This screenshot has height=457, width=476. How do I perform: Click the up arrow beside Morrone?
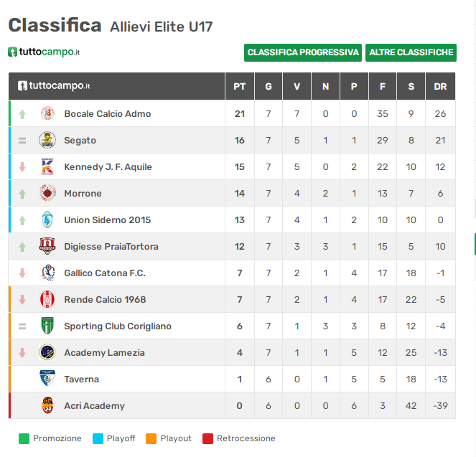tap(22, 194)
